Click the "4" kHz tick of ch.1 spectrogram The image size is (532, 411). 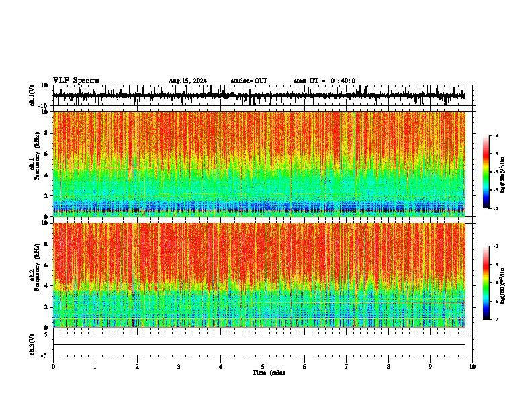click(46, 175)
